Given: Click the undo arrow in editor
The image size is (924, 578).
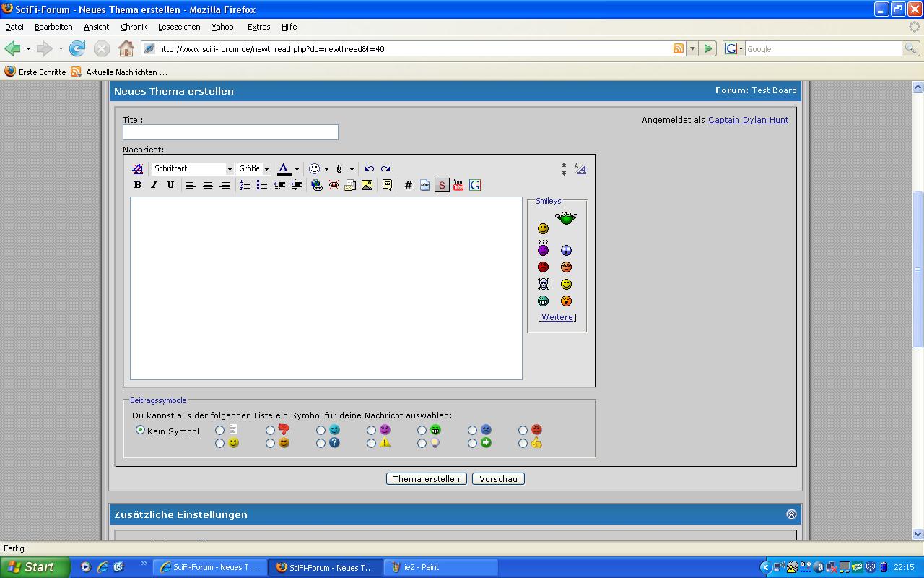Looking at the screenshot, I should coord(369,168).
